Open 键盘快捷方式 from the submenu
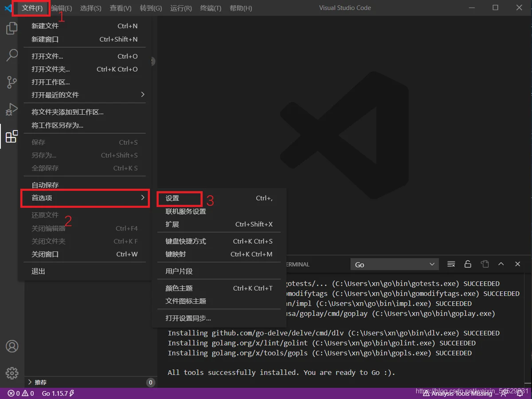The height and width of the screenshot is (399, 532). pos(219,241)
